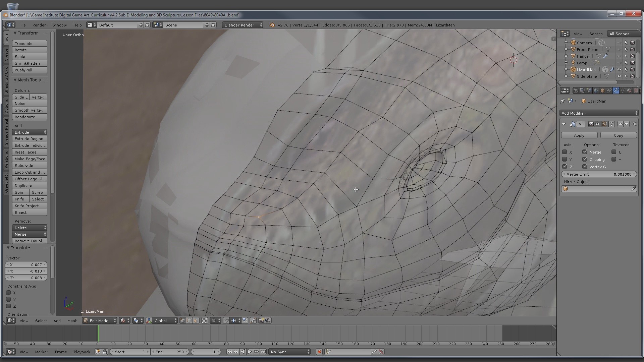Open the Edit Mode selector dropdown
This screenshot has height=362, width=644.
tap(100, 320)
